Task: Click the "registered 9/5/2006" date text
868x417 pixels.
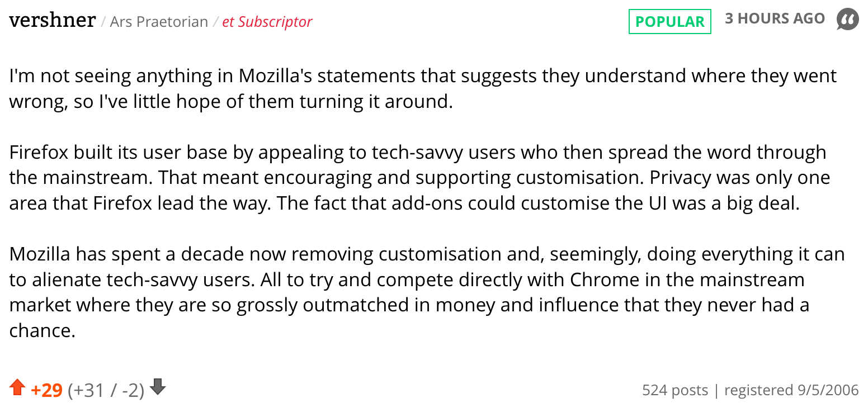Action: [791, 390]
